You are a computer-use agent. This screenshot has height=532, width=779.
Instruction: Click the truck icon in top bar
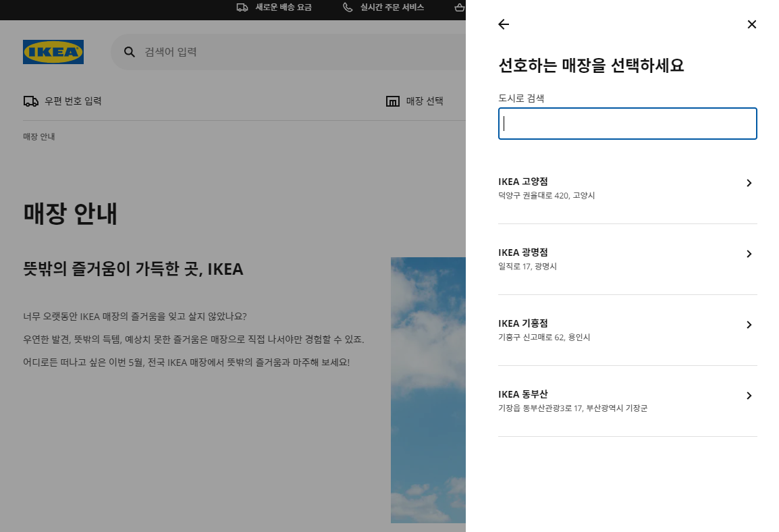click(x=242, y=7)
